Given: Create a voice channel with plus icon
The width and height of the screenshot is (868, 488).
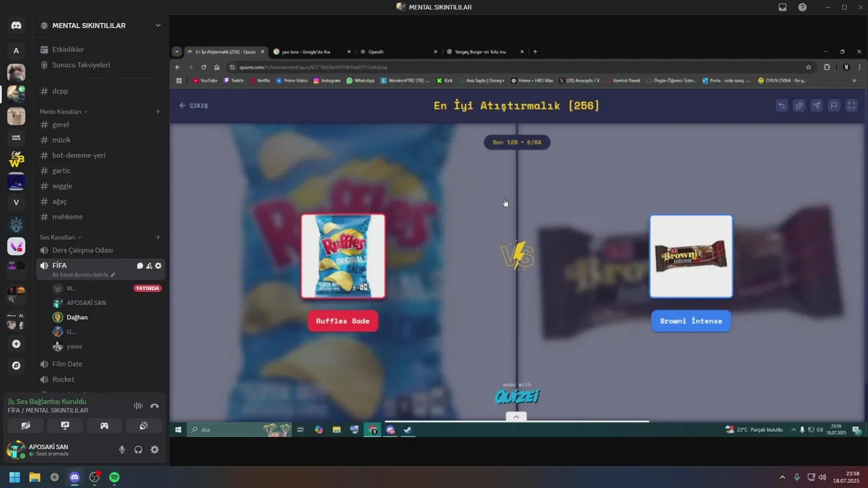Looking at the screenshot, I should pyautogui.click(x=158, y=237).
